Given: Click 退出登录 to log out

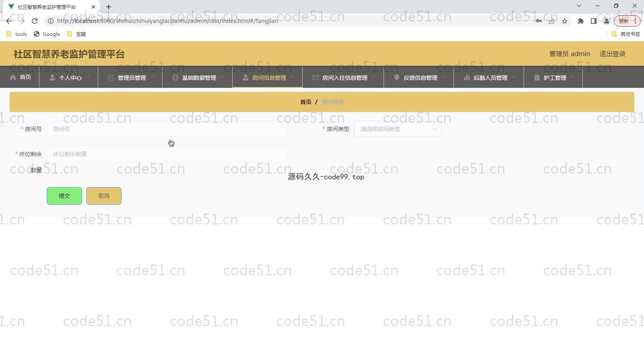Looking at the screenshot, I should 612,54.
